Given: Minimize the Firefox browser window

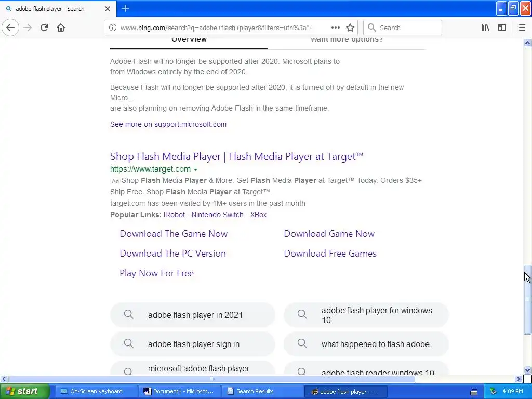Looking at the screenshot, I should tap(501, 8).
